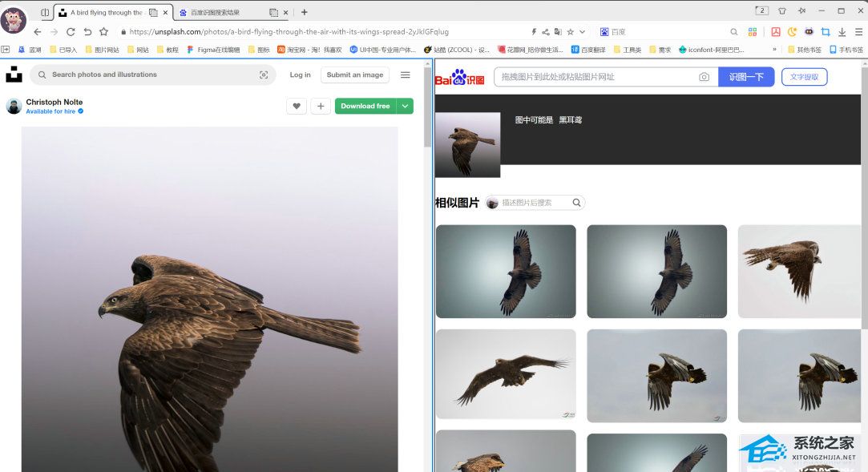Expand the hidden bookmarks overflow chevron
Image resolution: width=868 pixels, height=472 pixels.
tap(774, 50)
